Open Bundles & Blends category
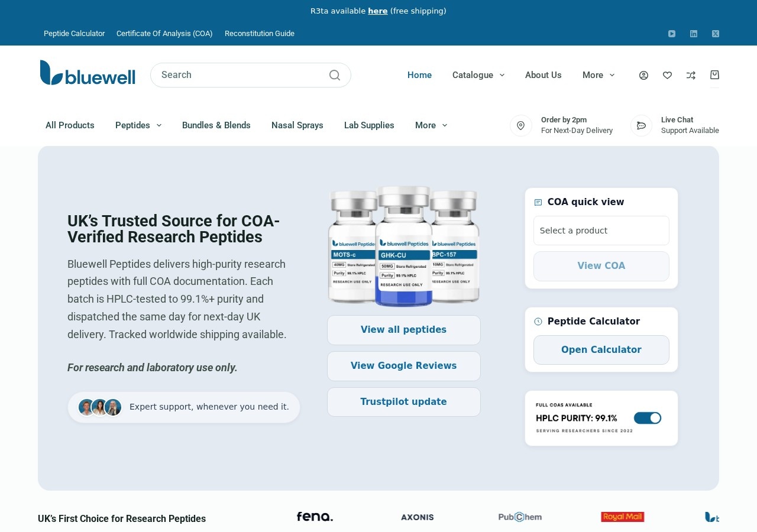Screen dimensions: 757x532 (216, 125)
